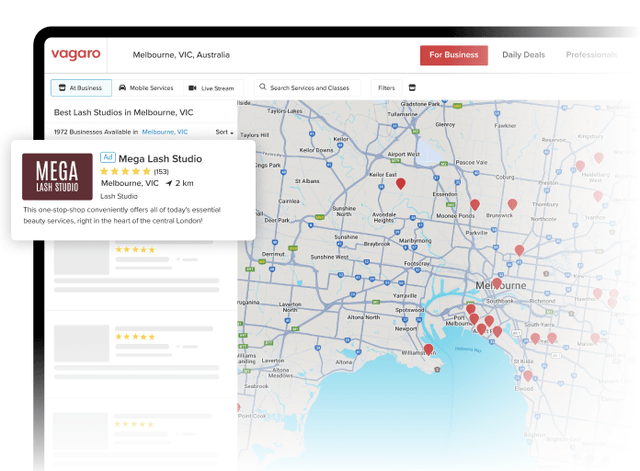Click the storefront icon beside Filters

[x=412, y=88]
